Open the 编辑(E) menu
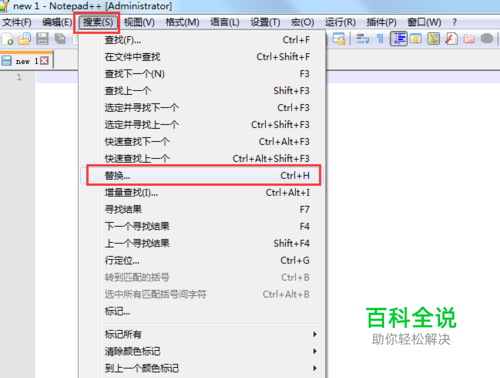500x378 pixels. point(57,22)
